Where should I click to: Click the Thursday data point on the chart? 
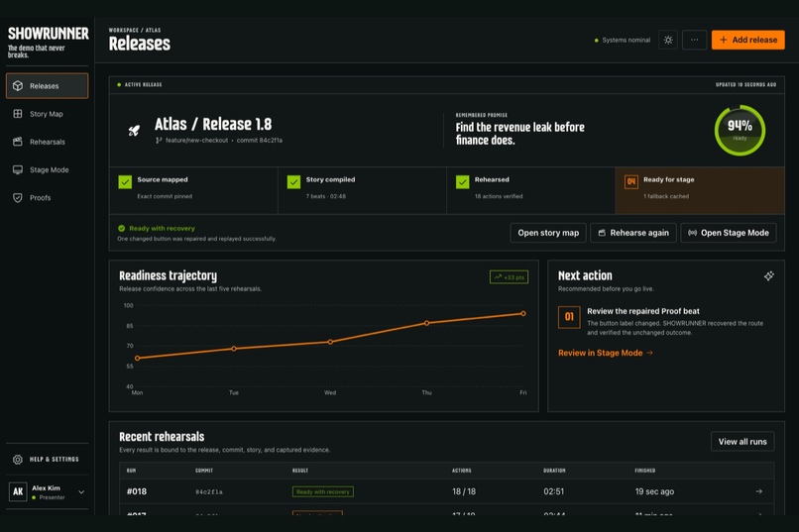pos(427,323)
